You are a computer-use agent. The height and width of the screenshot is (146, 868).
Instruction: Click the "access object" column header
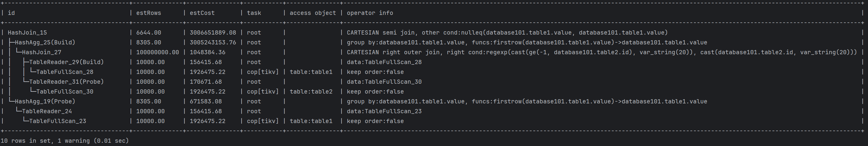tap(313, 13)
